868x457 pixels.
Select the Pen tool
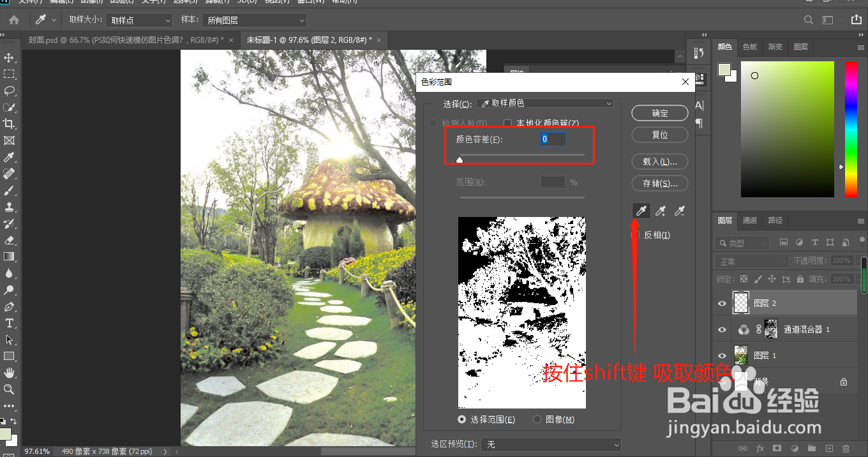9,306
